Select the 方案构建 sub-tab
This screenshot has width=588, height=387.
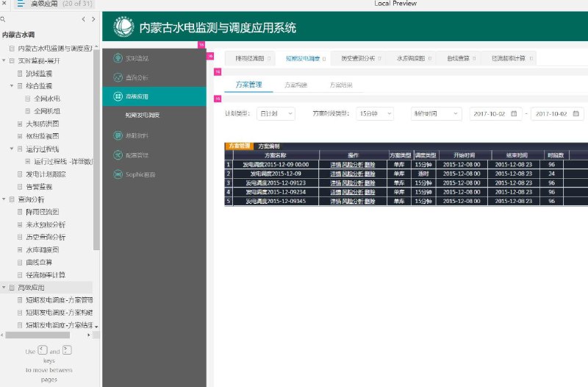coord(296,85)
